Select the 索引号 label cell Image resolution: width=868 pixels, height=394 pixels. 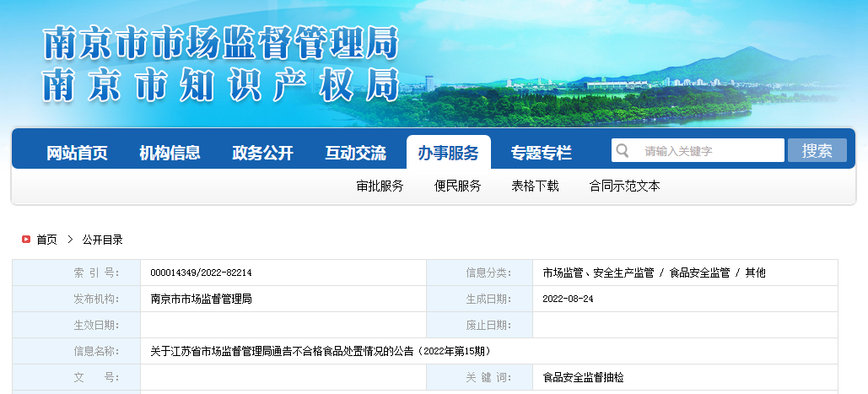pyautogui.click(x=77, y=273)
